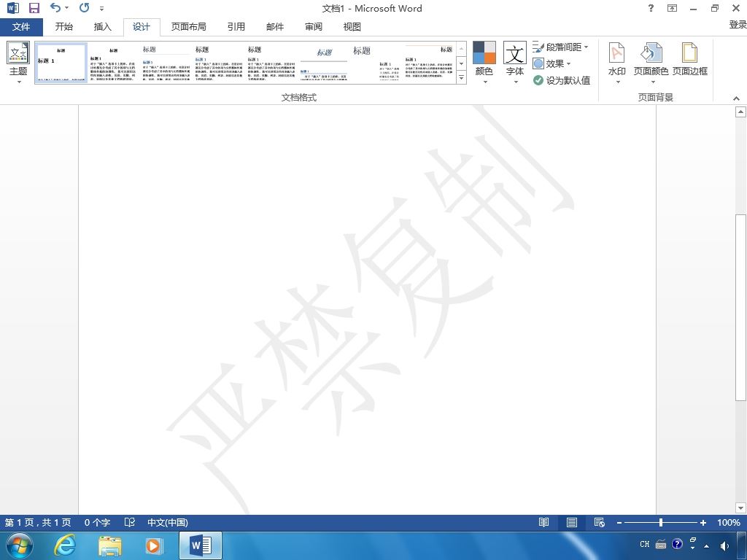
Task: Undo the last action
Action: pyautogui.click(x=55, y=7)
